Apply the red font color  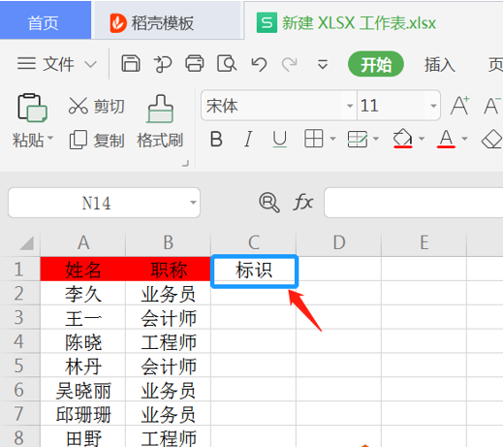tap(446, 139)
